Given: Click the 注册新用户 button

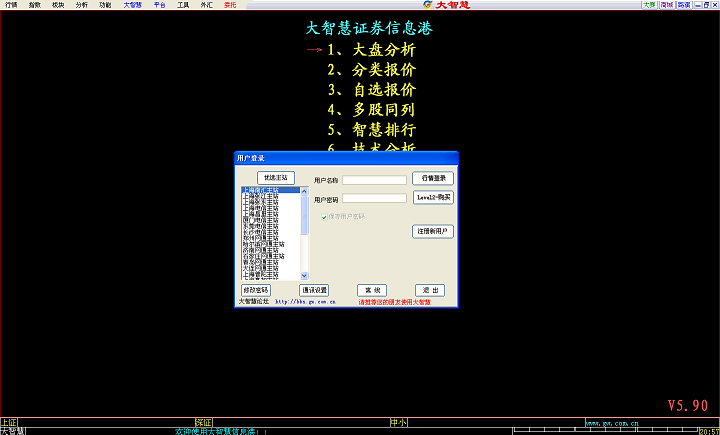Looking at the screenshot, I should (x=433, y=231).
